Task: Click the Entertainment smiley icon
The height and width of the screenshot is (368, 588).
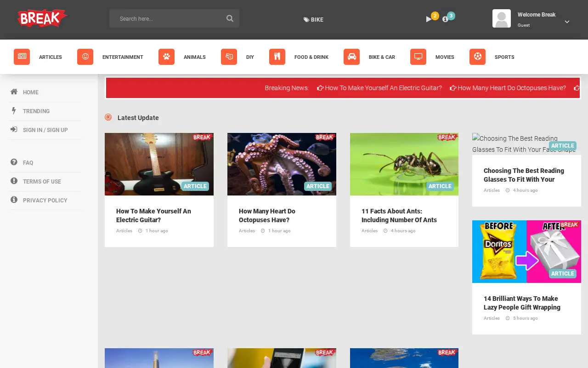Action: tap(85, 57)
